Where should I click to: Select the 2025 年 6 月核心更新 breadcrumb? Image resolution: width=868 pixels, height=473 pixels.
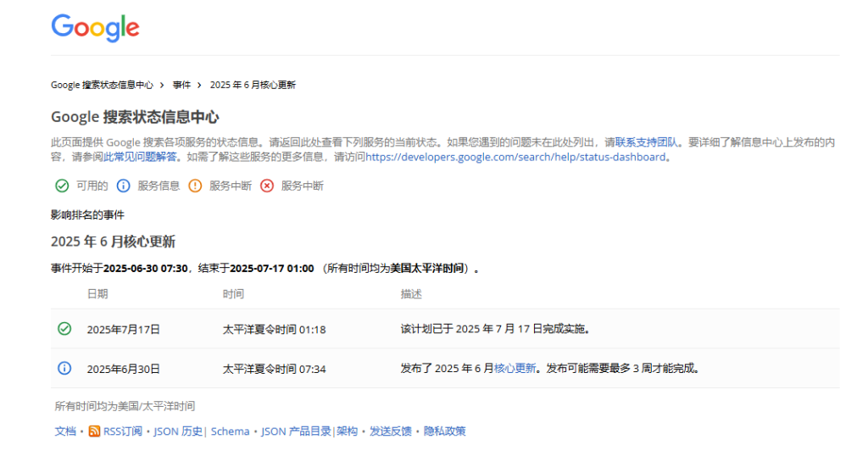click(x=253, y=85)
